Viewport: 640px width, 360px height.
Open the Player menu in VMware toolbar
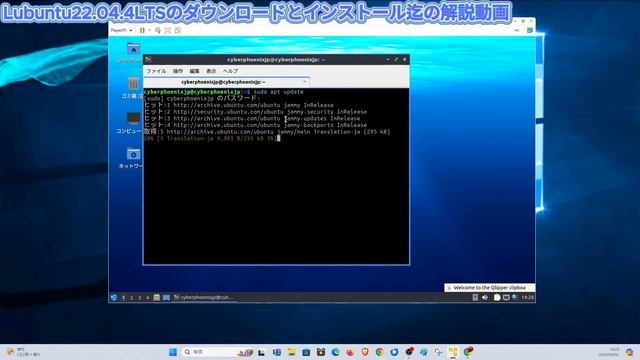tap(121, 30)
